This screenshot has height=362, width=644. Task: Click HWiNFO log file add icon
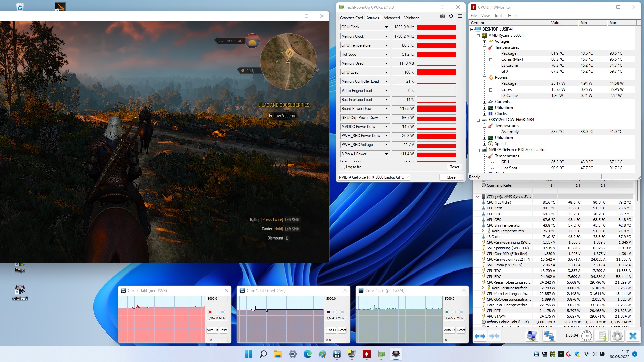(x=602, y=336)
